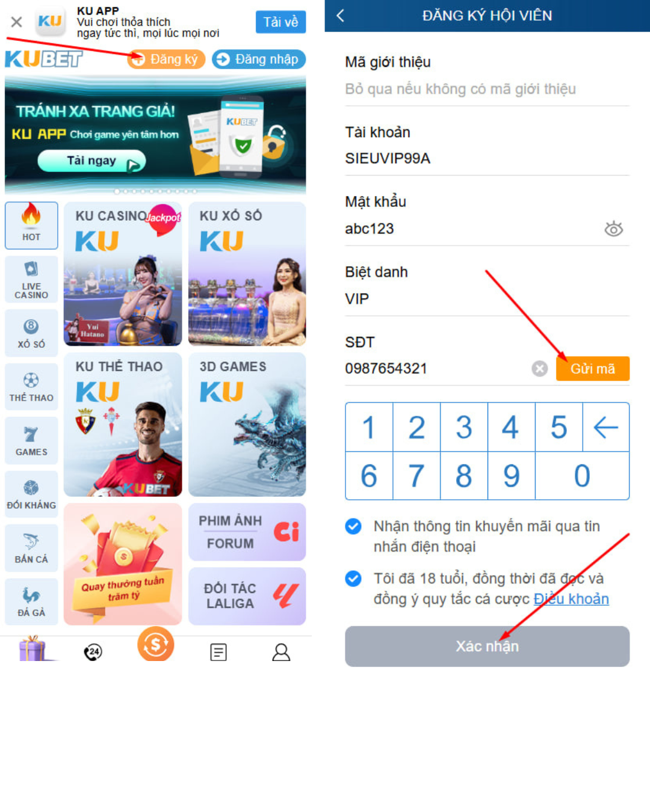Select the HOT category tab
Screen dimensions: 650x812
click(x=31, y=226)
